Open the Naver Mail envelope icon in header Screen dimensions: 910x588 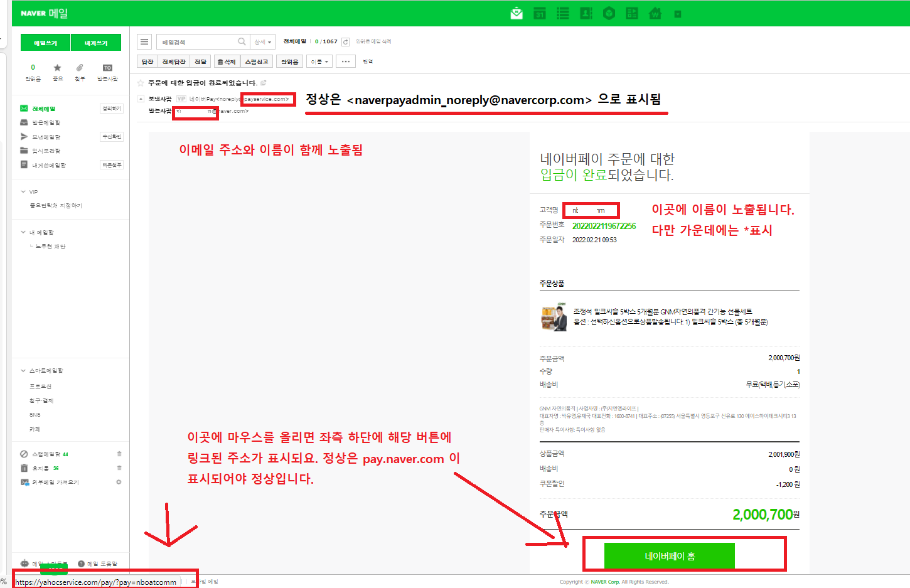click(x=517, y=13)
